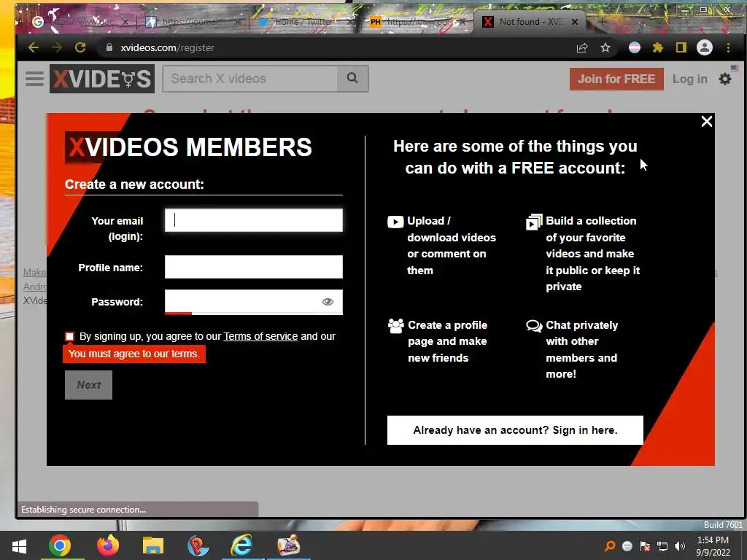Open the paint program taskbar icon
Image resolution: width=747 pixels, height=560 pixels.
(x=288, y=545)
